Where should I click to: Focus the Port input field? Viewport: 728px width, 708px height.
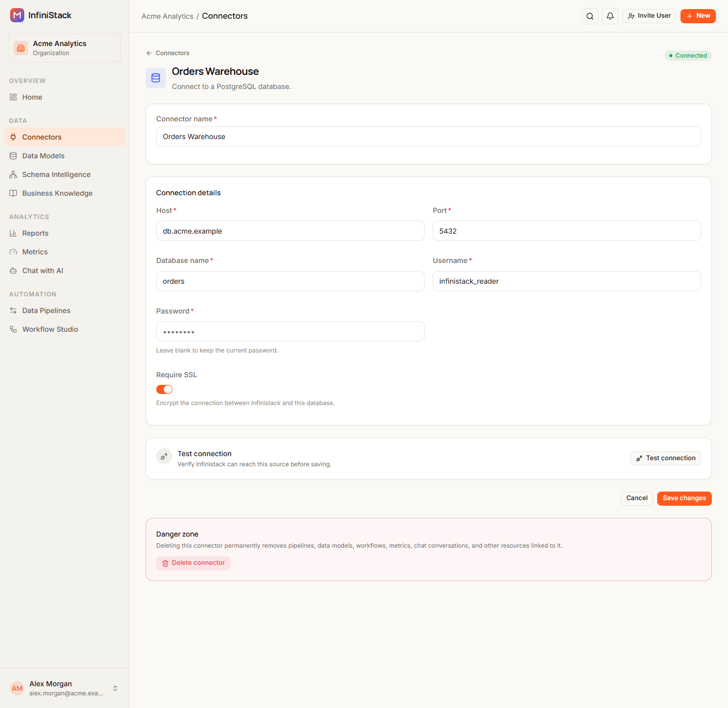tap(567, 231)
